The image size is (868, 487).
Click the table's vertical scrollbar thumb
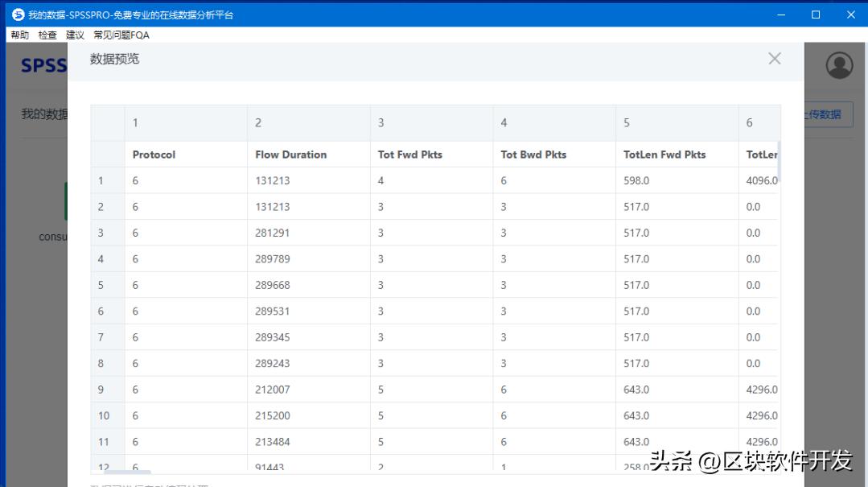click(x=779, y=161)
